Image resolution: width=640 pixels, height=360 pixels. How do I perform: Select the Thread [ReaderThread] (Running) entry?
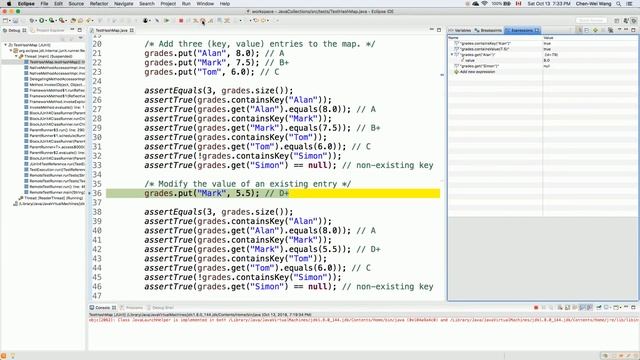tap(51, 198)
